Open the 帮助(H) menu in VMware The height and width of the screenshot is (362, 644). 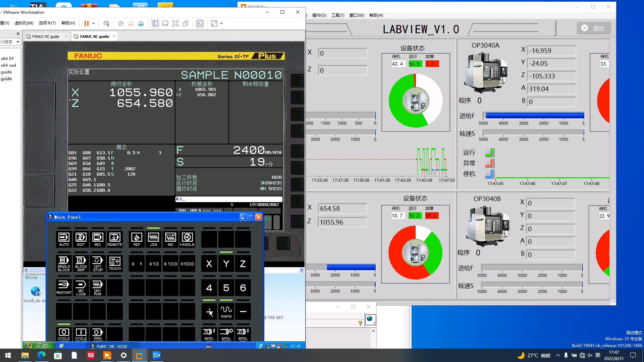[68, 23]
